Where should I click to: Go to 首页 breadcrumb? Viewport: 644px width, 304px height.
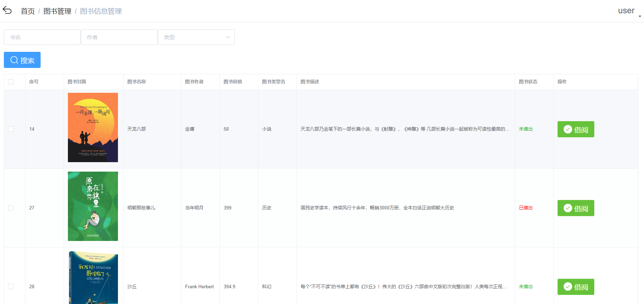pos(28,11)
